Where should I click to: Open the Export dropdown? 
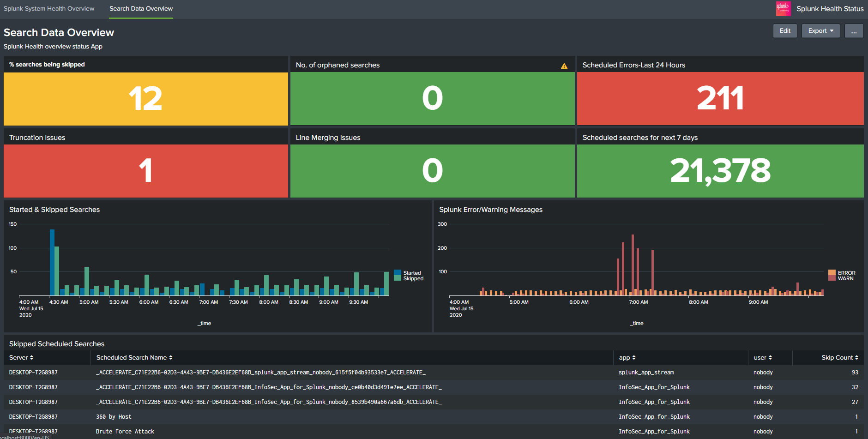(820, 30)
